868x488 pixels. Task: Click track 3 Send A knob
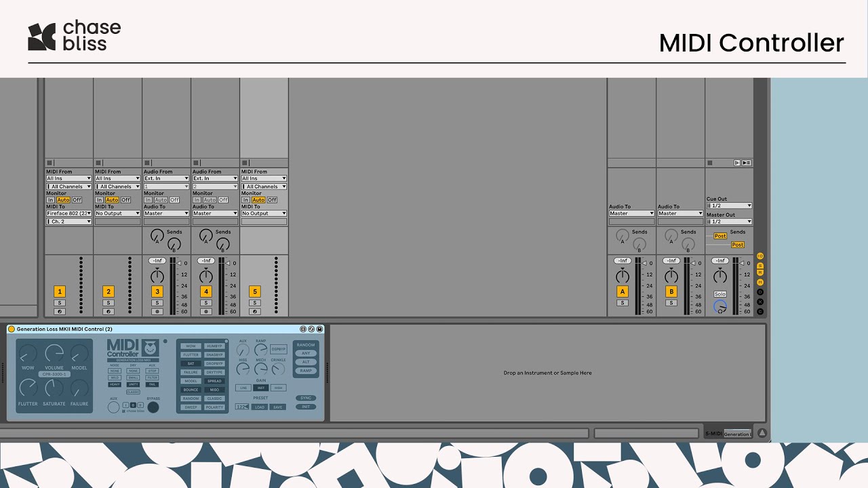tap(157, 237)
